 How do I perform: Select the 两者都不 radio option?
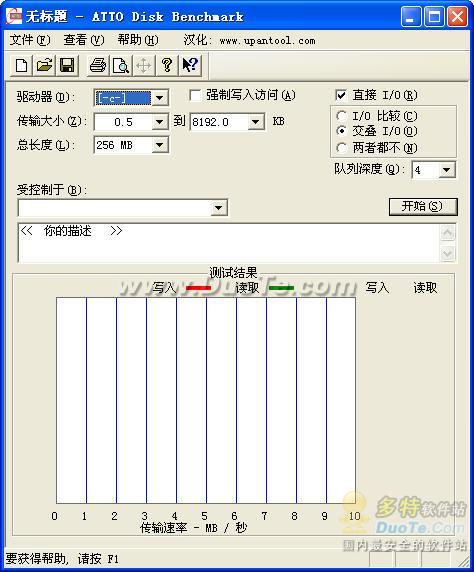341,148
